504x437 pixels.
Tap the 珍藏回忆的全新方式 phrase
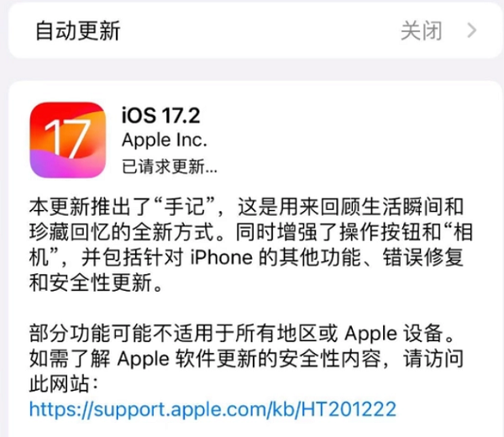point(122,232)
